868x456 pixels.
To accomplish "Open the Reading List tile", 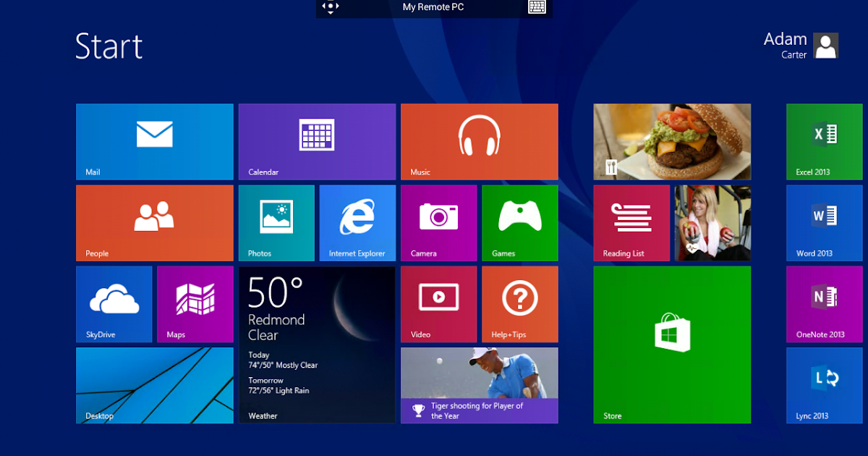I will tap(632, 223).
